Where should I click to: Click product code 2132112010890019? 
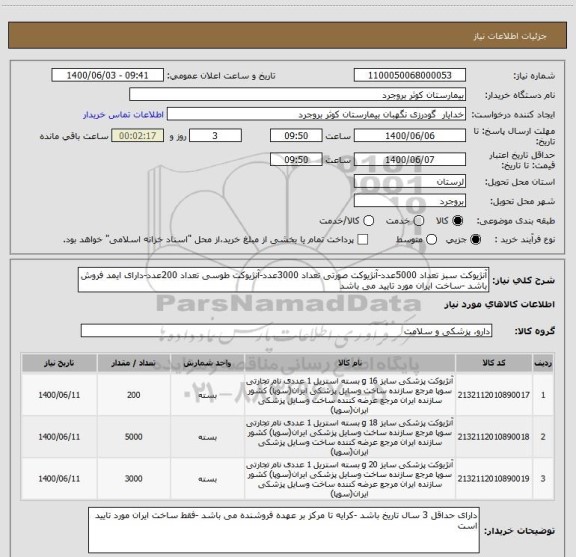[493, 479]
